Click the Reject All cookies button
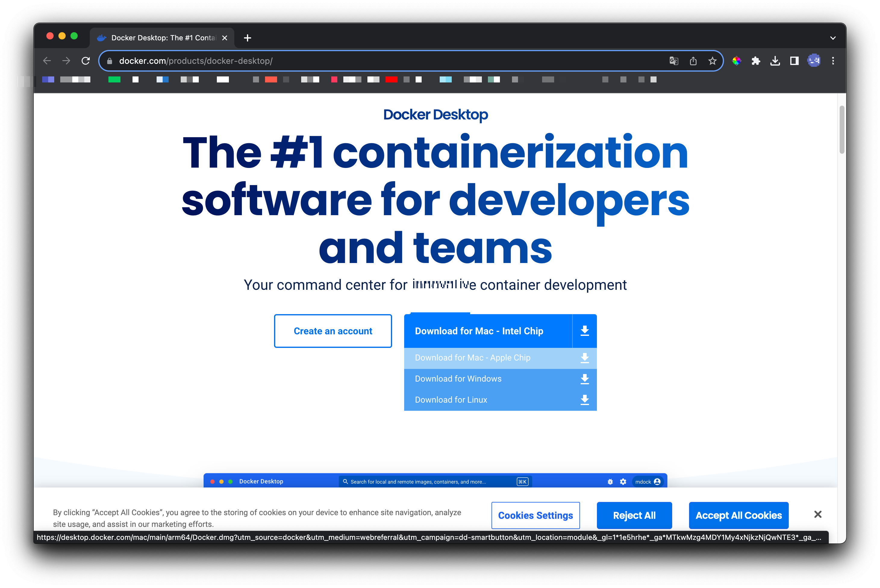The width and height of the screenshot is (880, 588). point(634,515)
